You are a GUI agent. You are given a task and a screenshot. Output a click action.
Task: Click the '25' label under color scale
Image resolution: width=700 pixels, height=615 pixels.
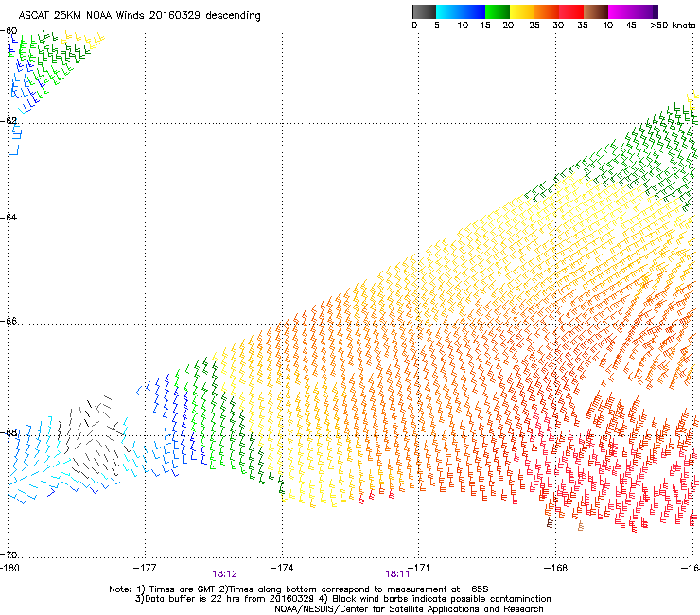[x=534, y=26]
